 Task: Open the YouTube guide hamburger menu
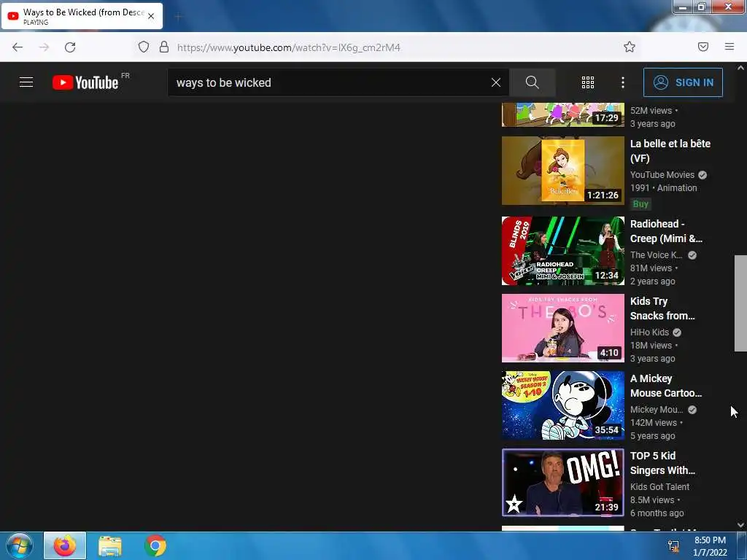coord(26,82)
